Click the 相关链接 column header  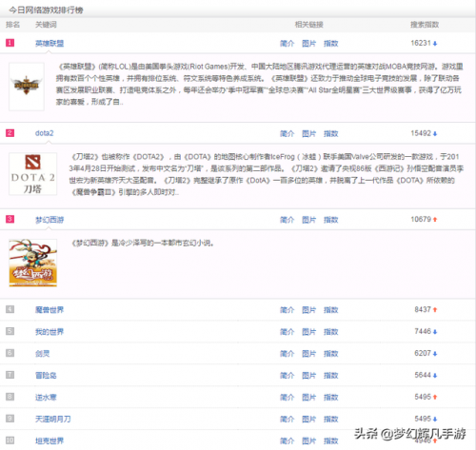pyautogui.click(x=309, y=25)
